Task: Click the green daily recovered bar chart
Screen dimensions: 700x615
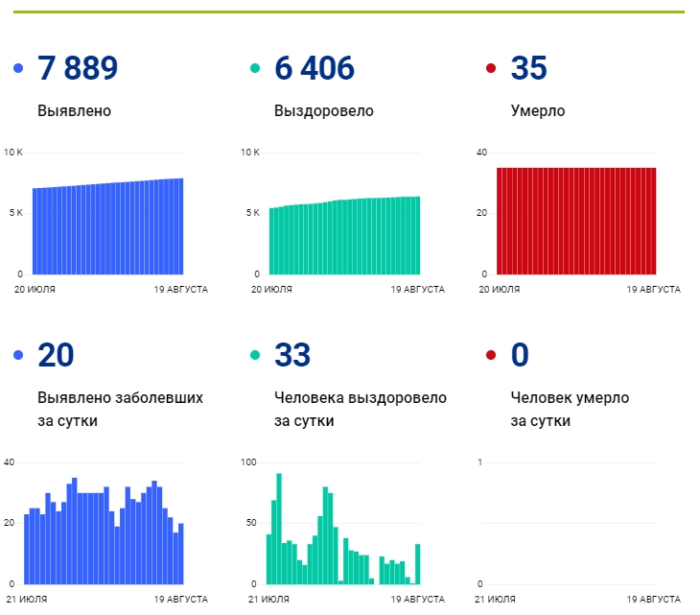Action: [343, 529]
